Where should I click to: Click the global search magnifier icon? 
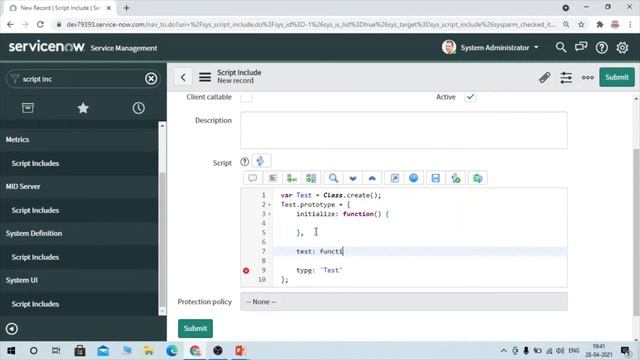(x=561, y=48)
